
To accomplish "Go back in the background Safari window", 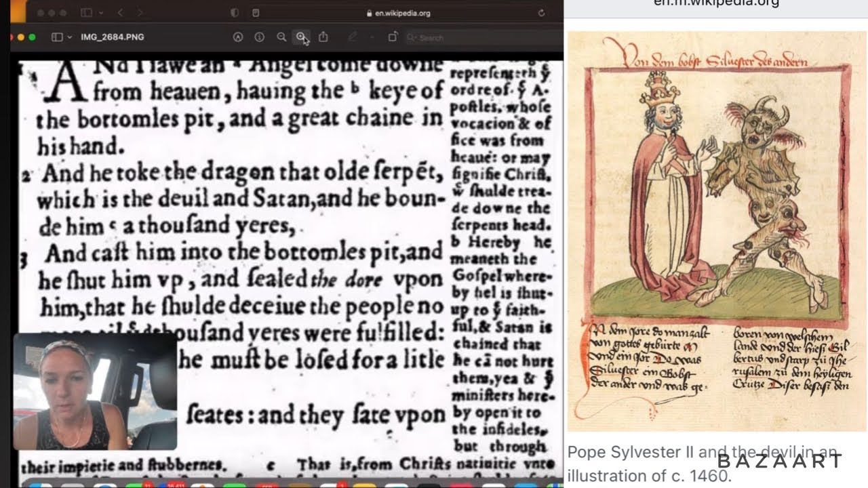I will coord(120,13).
